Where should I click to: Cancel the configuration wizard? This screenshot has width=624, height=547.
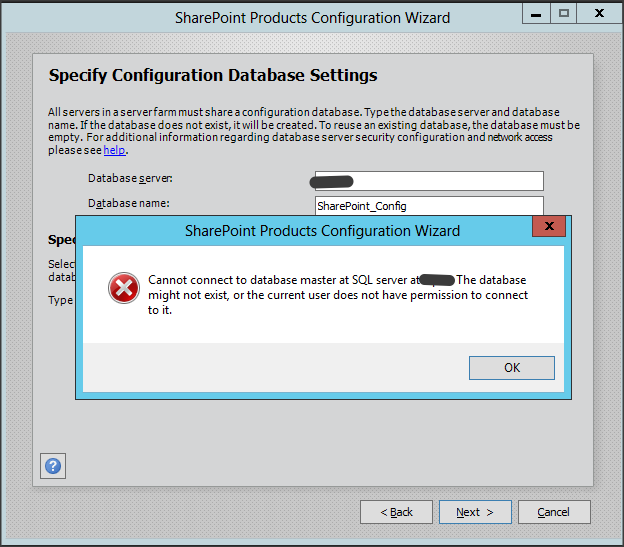tap(554, 512)
